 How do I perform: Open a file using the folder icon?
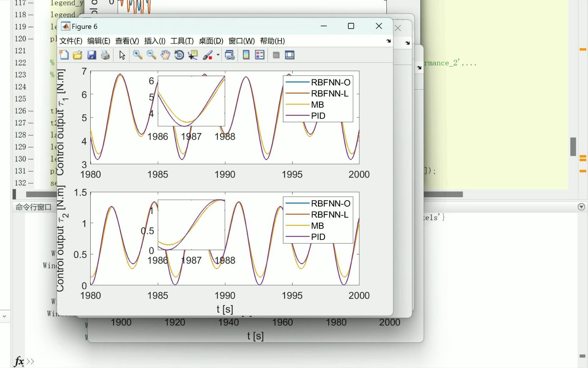coord(77,55)
